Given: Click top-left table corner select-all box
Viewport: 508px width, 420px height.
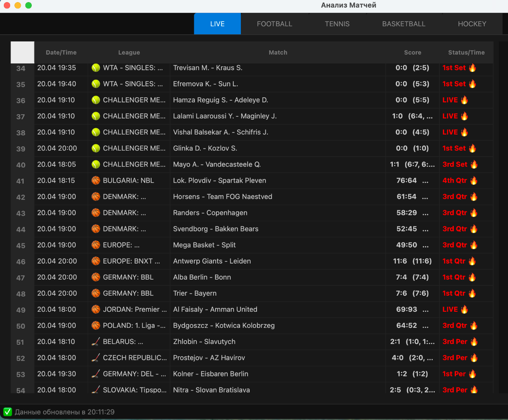Looking at the screenshot, I should click(22, 52).
